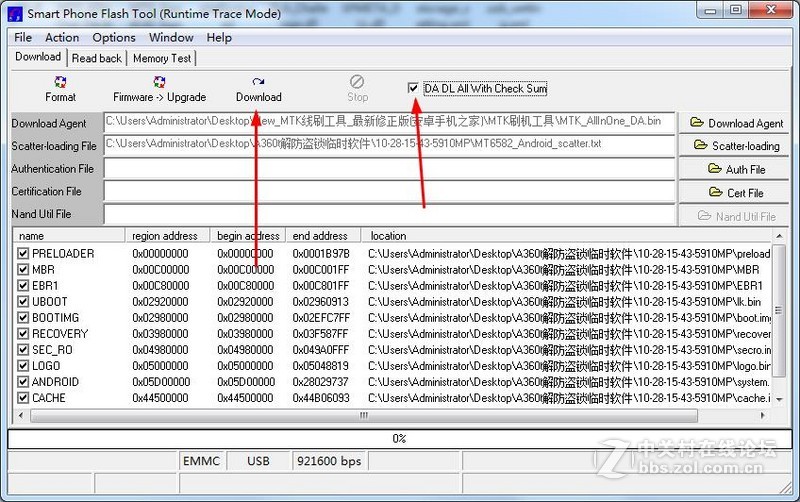Click the horizontal scrollbar thumb
Viewport: 800px width, 502px height.
point(364,415)
